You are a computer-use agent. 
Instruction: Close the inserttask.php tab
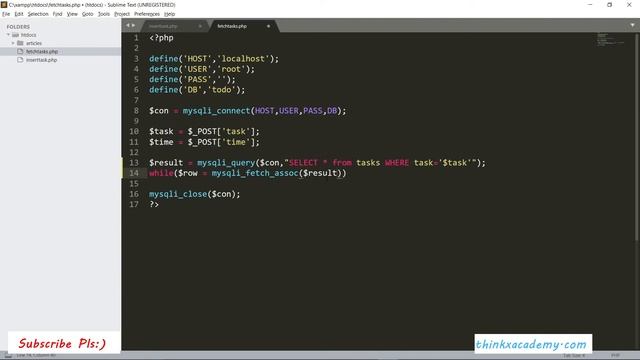point(200,26)
